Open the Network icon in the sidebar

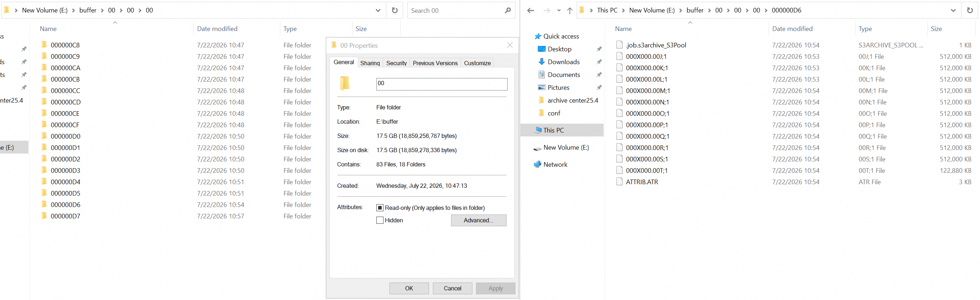[537, 164]
